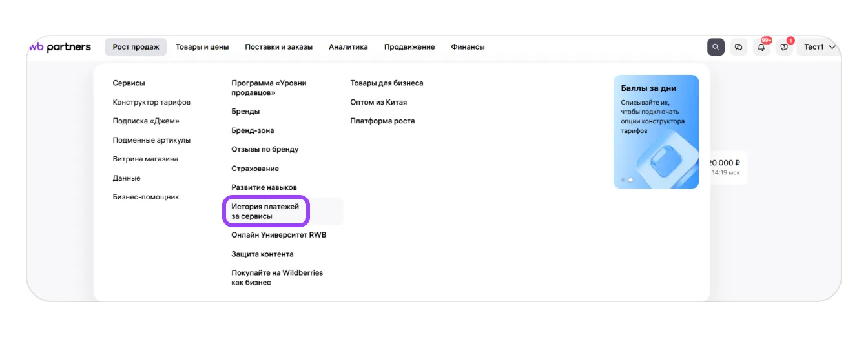
Task: Switch to first banner slide dot
Action: 623,180
